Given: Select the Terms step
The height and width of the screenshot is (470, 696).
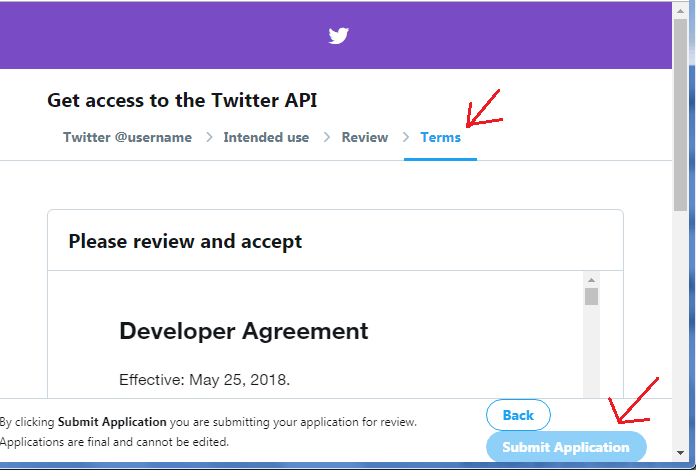Looking at the screenshot, I should click(x=440, y=138).
